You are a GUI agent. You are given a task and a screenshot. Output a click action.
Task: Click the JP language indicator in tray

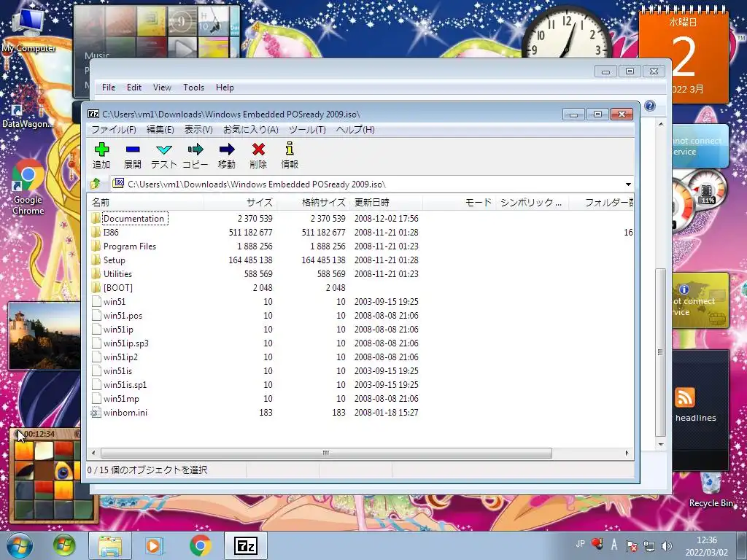[580, 544]
